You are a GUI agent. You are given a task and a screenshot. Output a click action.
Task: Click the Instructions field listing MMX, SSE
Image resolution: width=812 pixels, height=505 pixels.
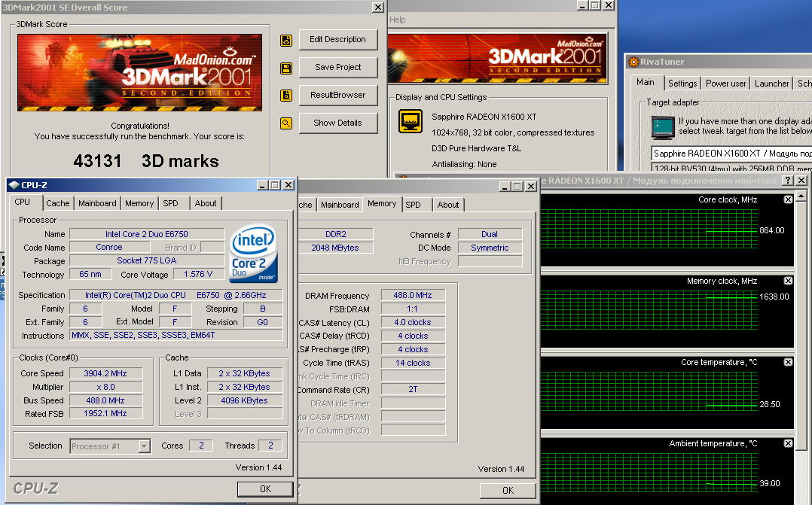176,336
